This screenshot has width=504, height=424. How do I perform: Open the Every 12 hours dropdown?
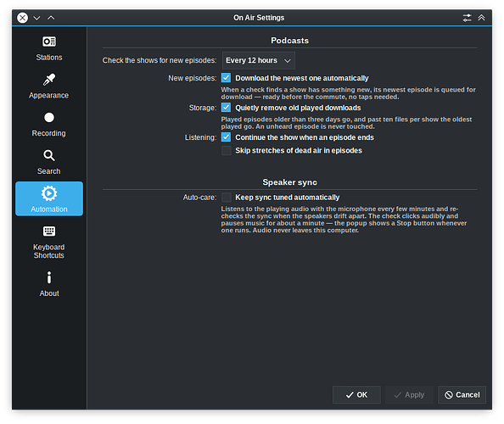click(x=259, y=60)
